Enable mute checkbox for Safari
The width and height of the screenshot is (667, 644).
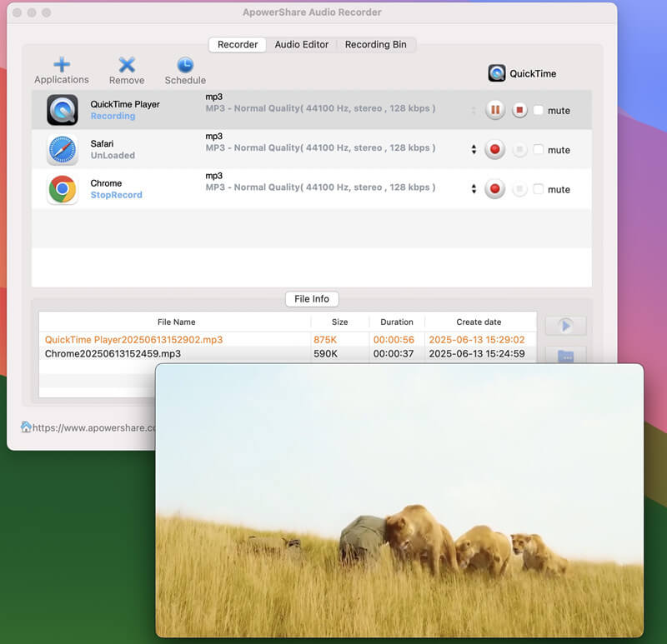coord(539,150)
